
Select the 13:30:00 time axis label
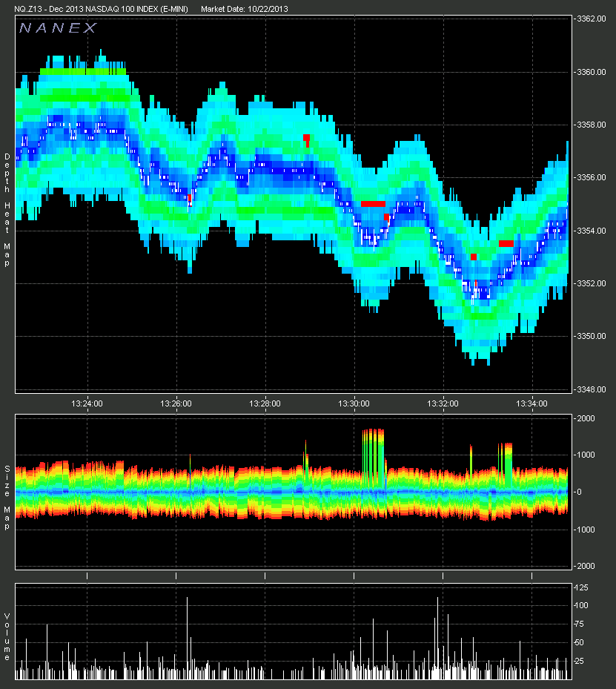coord(354,403)
